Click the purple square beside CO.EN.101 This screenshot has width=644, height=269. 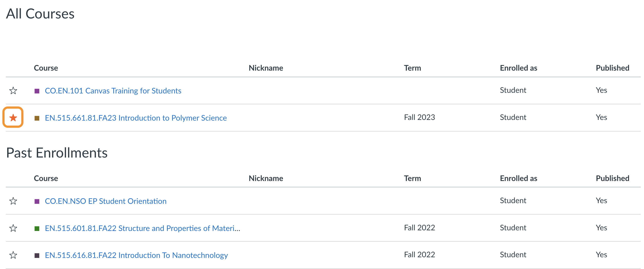click(x=37, y=91)
